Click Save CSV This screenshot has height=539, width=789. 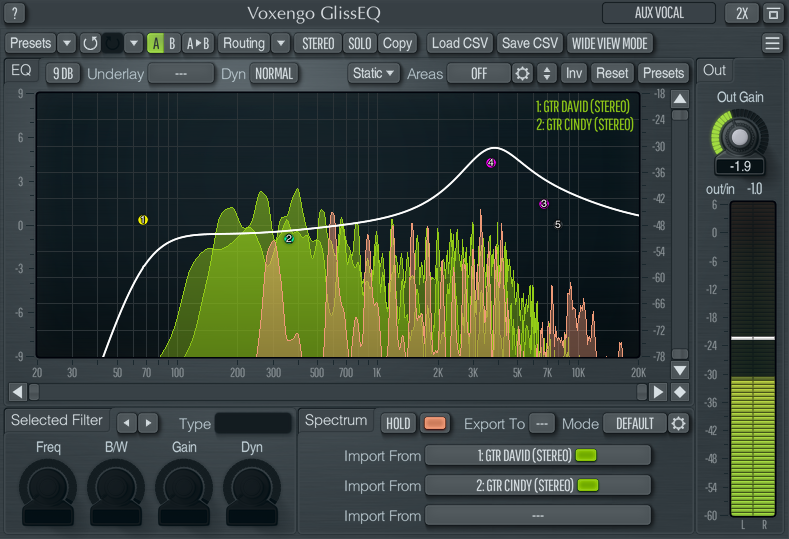(x=530, y=43)
